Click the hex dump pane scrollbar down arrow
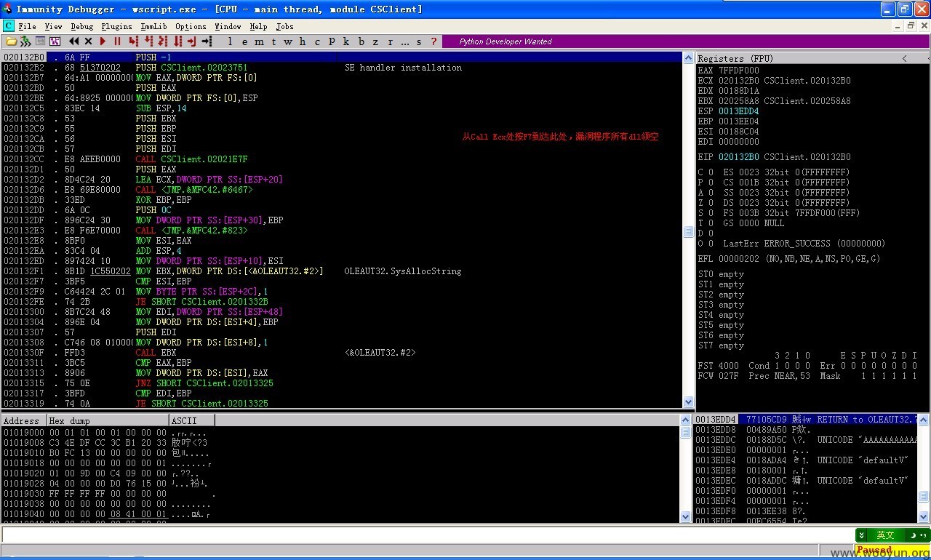This screenshot has width=931, height=560. click(x=685, y=516)
